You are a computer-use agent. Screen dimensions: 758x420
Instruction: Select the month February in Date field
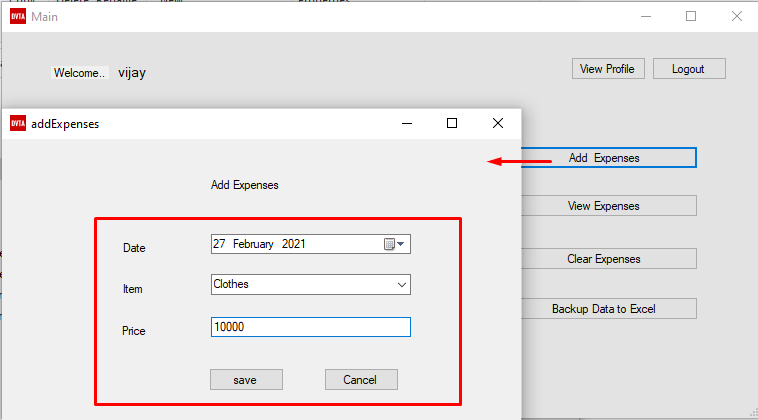pos(253,244)
